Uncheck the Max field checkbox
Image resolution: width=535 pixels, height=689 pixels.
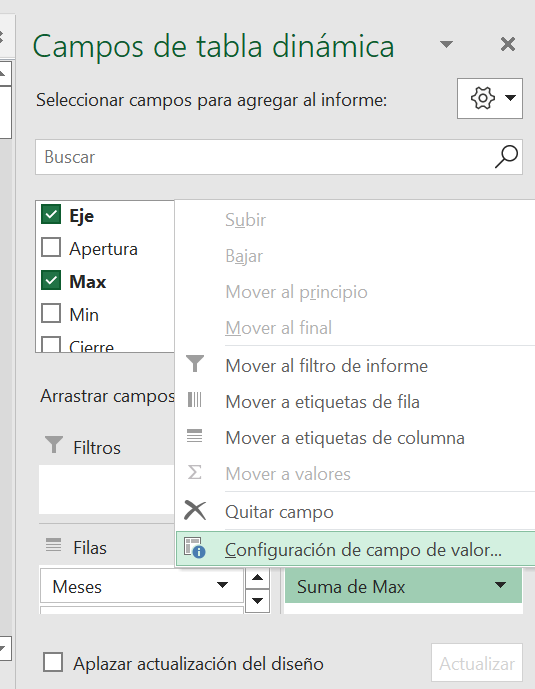(x=51, y=280)
